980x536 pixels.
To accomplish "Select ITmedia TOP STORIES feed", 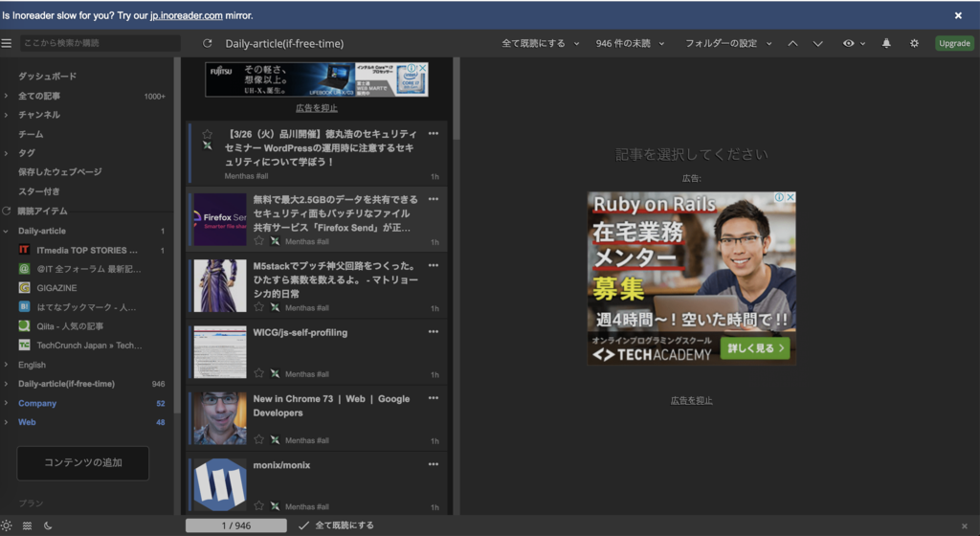I will pos(87,250).
